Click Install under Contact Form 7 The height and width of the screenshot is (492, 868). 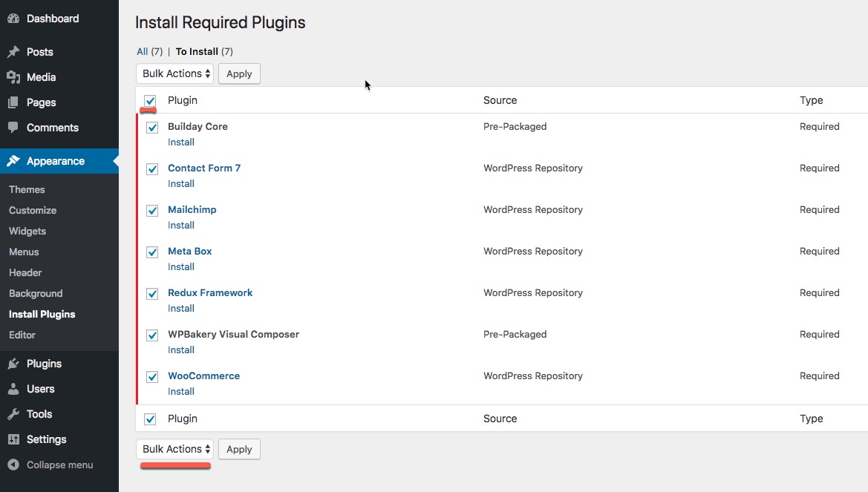[x=181, y=184]
